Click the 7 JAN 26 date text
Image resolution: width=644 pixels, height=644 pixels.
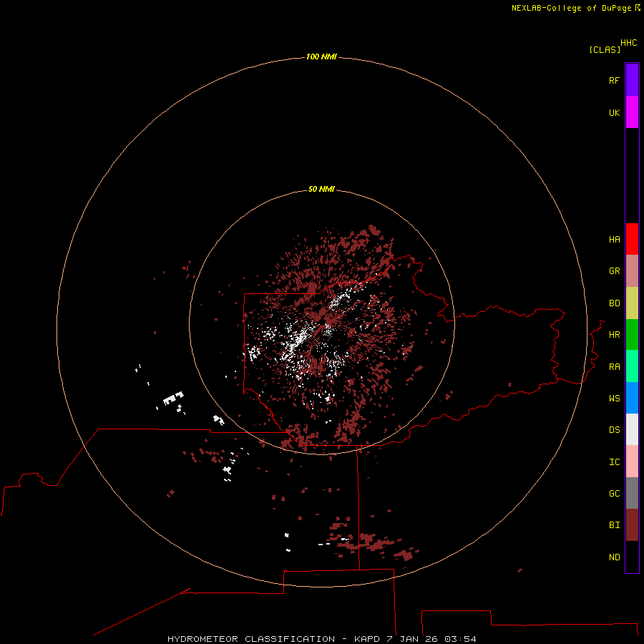[412, 639]
